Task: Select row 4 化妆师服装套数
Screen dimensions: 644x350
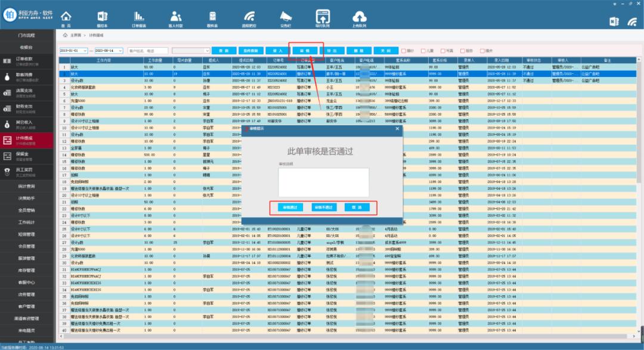Action: coord(348,87)
